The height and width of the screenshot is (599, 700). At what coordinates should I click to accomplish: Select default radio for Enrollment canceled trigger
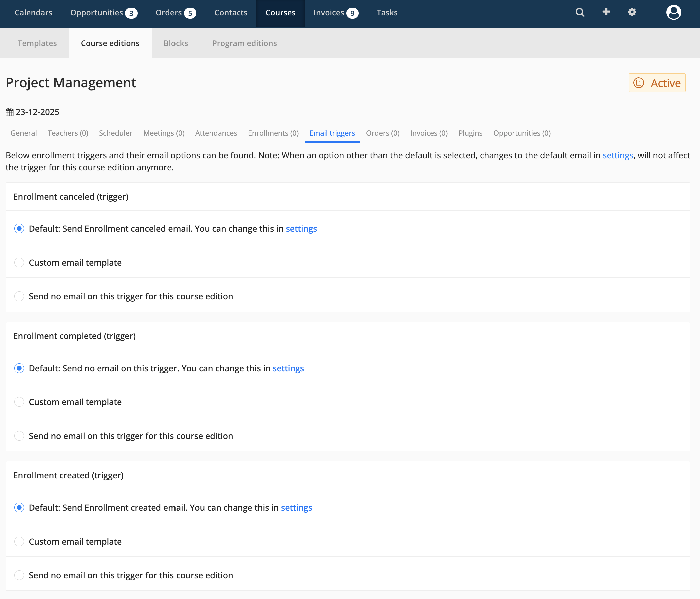click(19, 229)
